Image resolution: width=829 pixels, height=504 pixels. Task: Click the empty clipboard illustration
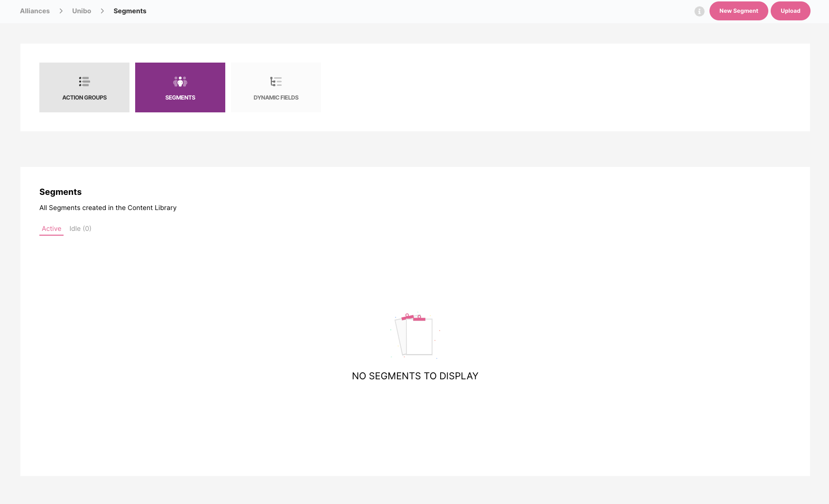(415, 336)
